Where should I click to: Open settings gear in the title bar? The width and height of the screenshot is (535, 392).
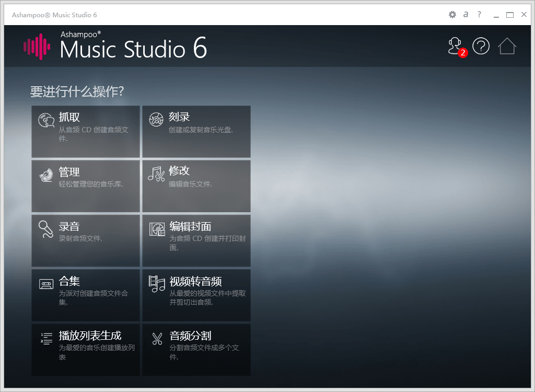point(452,15)
